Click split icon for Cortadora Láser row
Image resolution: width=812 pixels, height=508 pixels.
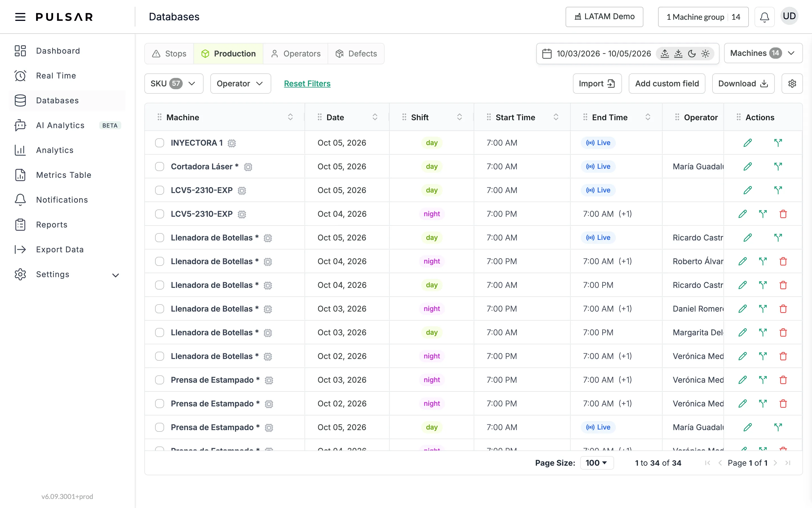[778, 166]
